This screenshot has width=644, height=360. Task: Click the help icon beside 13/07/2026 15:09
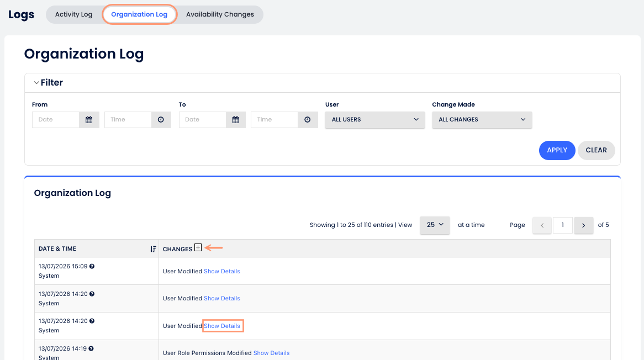tap(92, 266)
